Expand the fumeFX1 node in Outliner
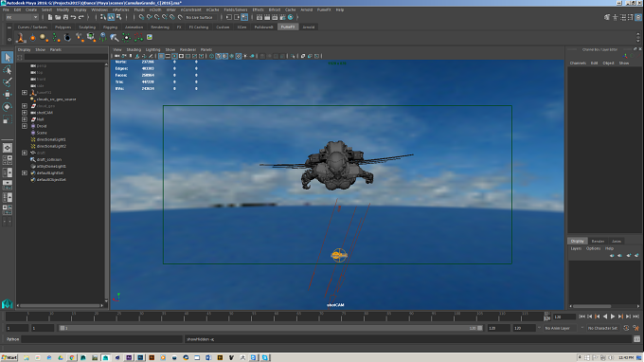Viewport: 644px width, 362px height. pyautogui.click(x=25, y=93)
